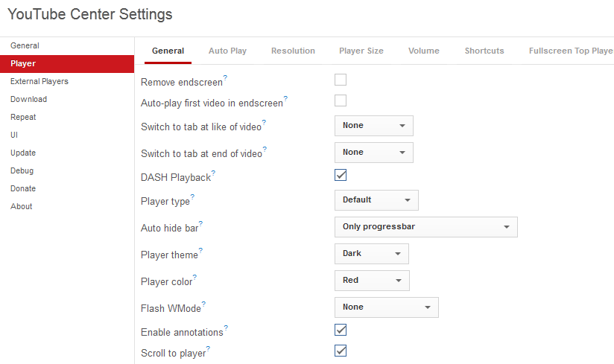Open Repeat settings category

click(x=67, y=118)
